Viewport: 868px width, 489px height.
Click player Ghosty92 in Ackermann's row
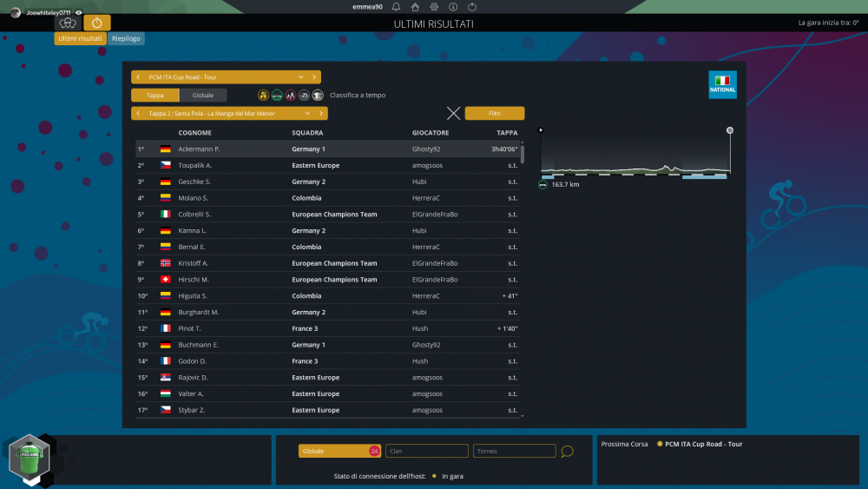[x=426, y=149]
